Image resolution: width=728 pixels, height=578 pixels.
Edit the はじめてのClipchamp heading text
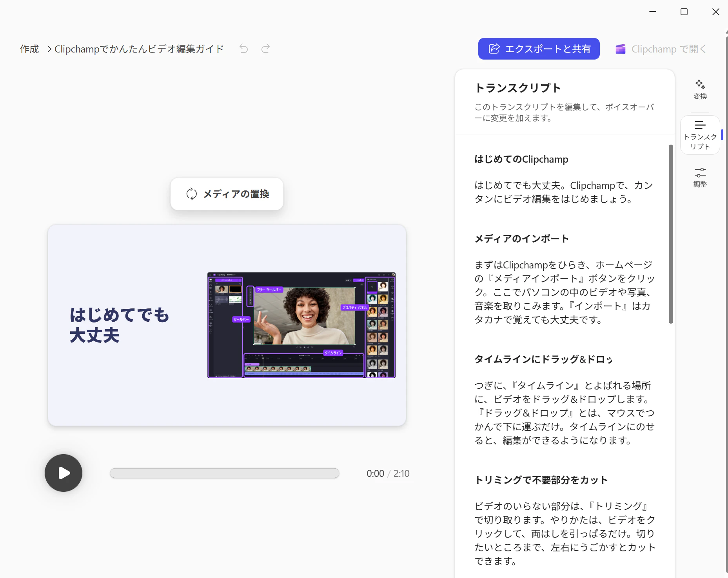point(521,159)
